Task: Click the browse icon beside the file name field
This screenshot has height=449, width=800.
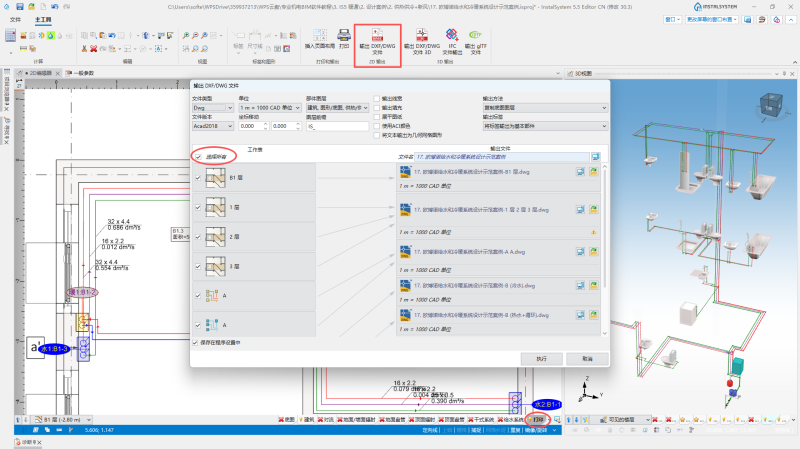Action: tap(595, 157)
